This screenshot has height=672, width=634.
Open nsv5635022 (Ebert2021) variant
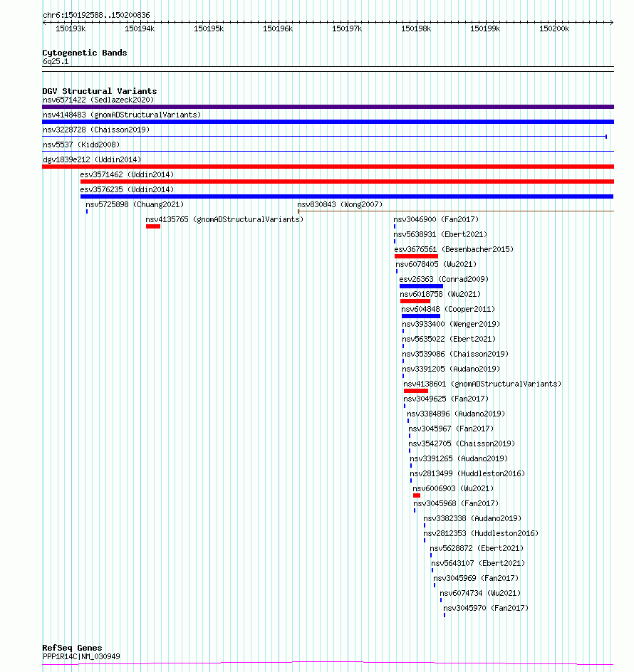coord(449,340)
